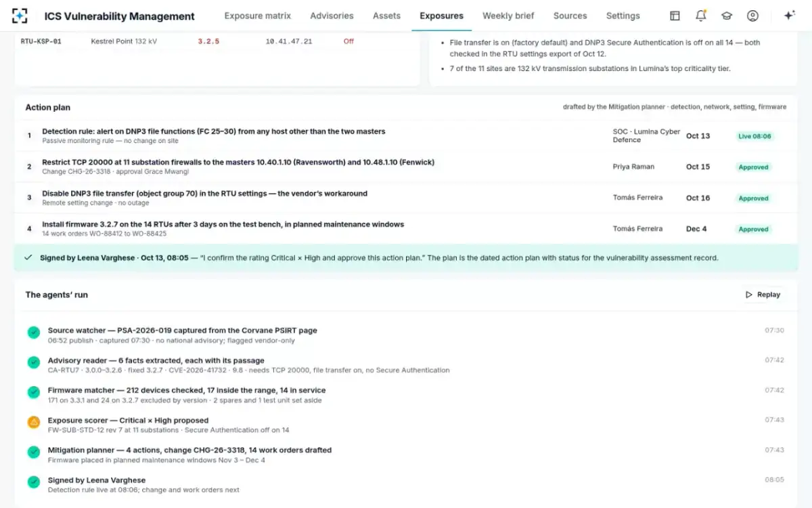Open the Source watcher PSA-2026-019 step

click(x=182, y=331)
